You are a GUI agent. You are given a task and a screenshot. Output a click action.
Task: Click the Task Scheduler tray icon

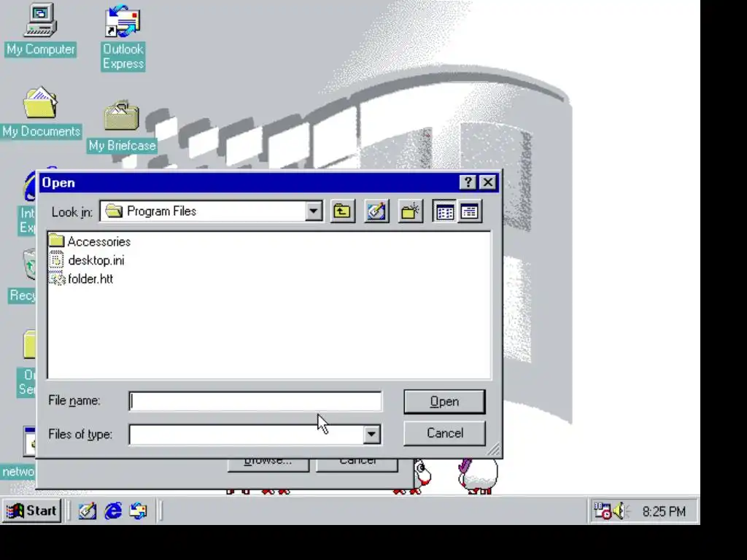click(x=602, y=510)
